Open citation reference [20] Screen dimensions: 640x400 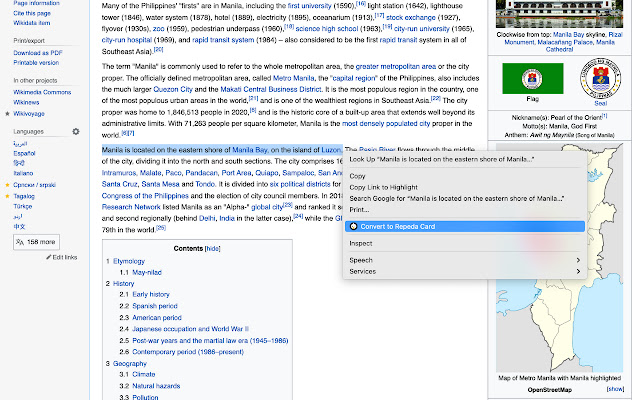click(158, 50)
